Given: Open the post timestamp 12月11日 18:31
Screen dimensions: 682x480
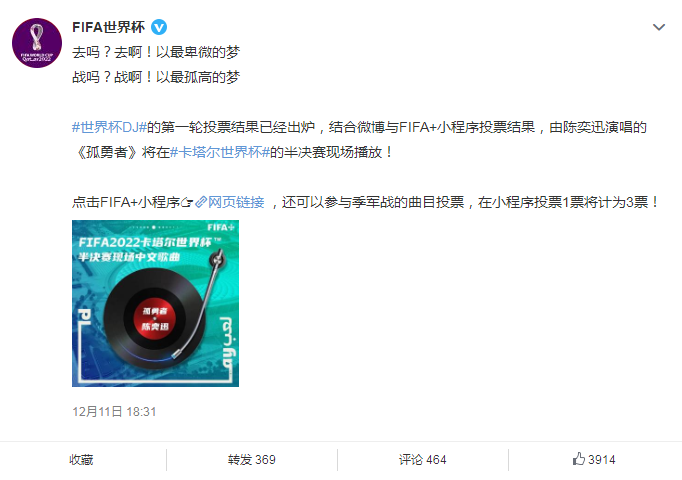Looking at the screenshot, I should click(x=114, y=412).
